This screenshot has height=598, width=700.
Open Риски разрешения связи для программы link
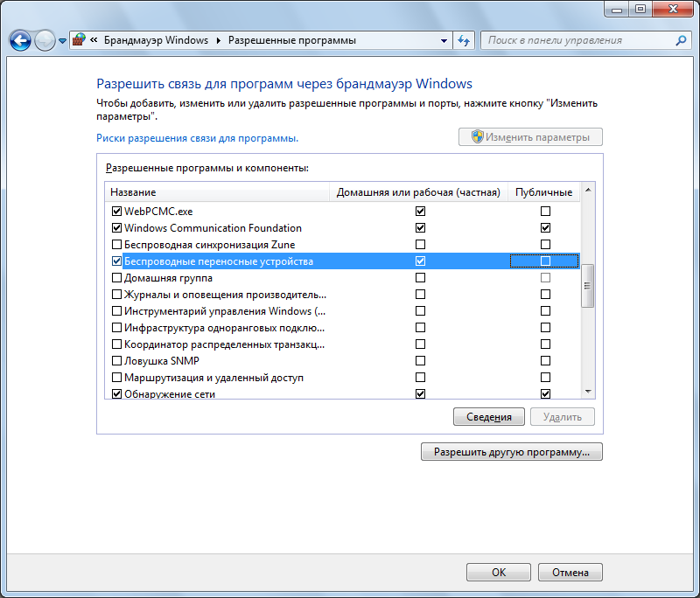(198, 138)
